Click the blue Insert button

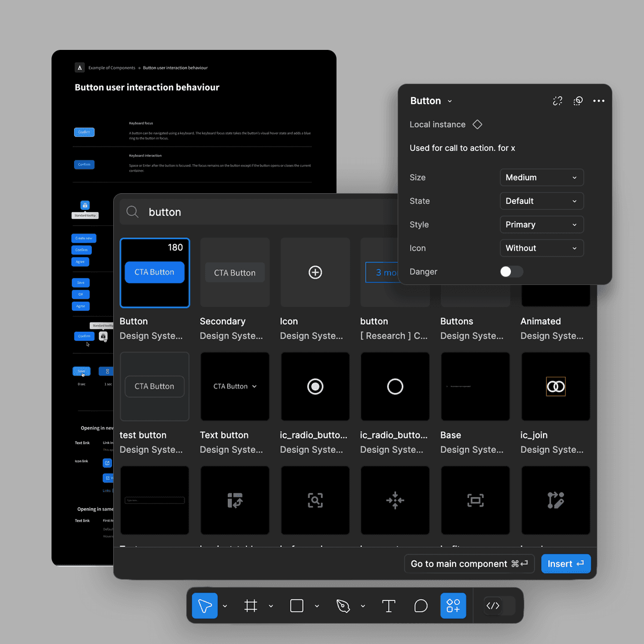click(566, 563)
